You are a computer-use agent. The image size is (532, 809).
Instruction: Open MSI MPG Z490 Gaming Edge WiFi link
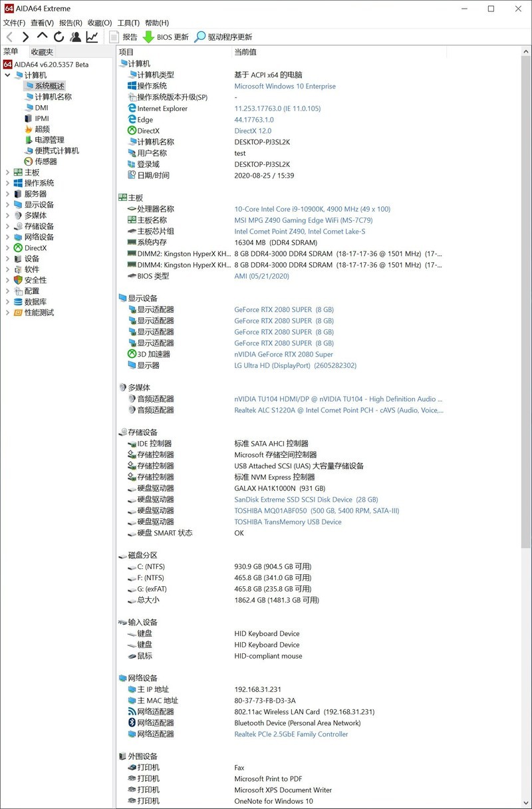303,220
